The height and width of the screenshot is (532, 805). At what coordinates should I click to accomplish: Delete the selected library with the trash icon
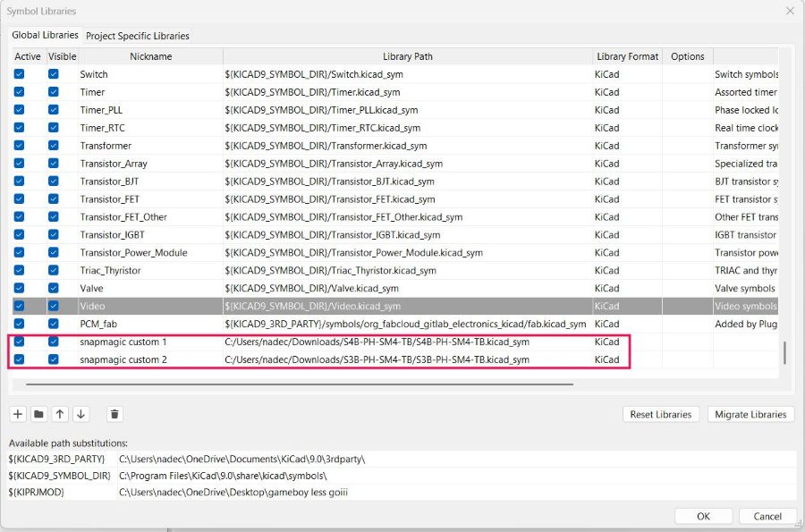coord(114,414)
